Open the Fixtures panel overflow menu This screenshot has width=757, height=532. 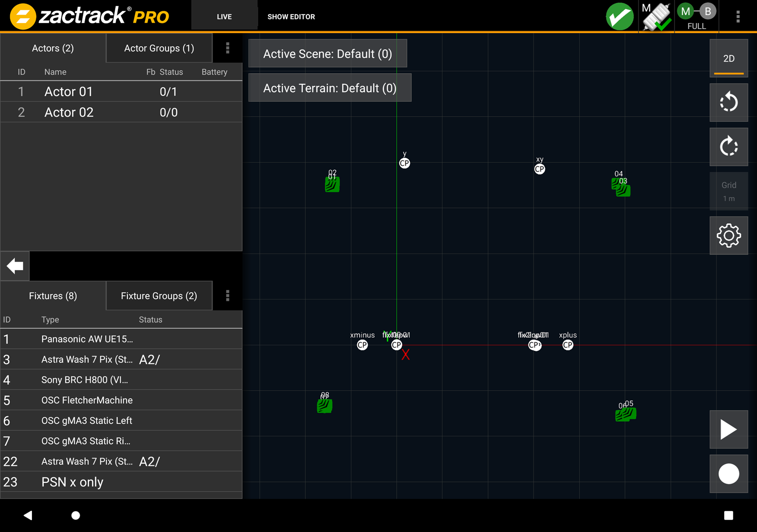[228, 296]
